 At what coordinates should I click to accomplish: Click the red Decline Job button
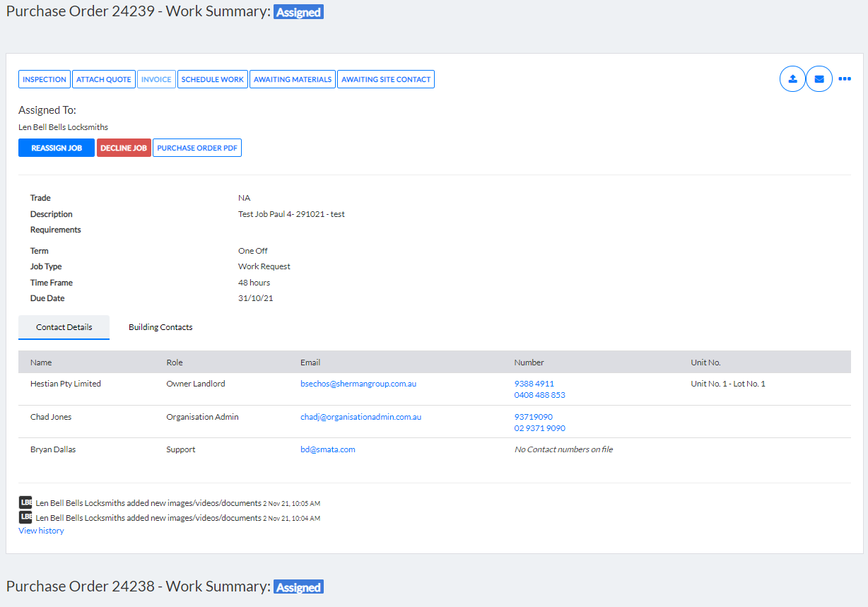124,148
